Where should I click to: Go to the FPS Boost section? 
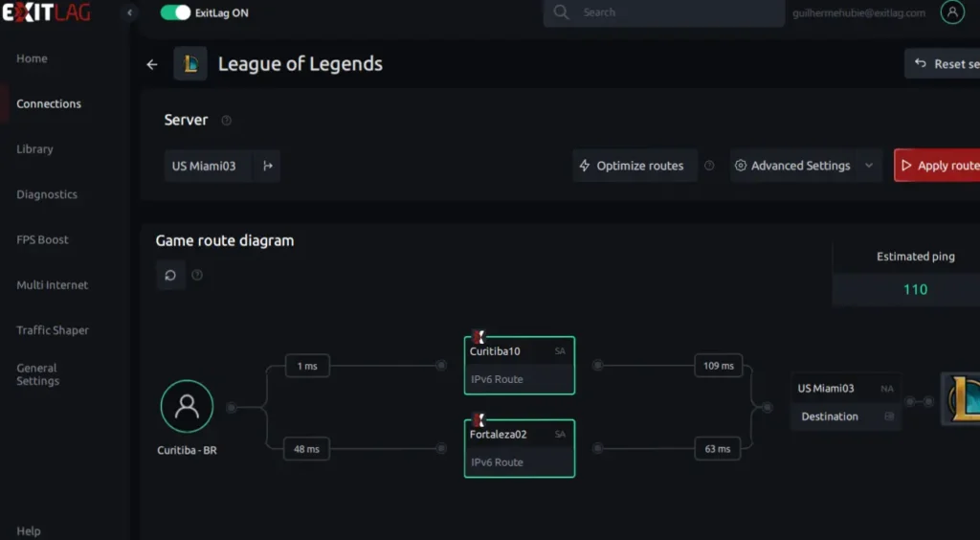pyautogui.click(x=42, y=239)
